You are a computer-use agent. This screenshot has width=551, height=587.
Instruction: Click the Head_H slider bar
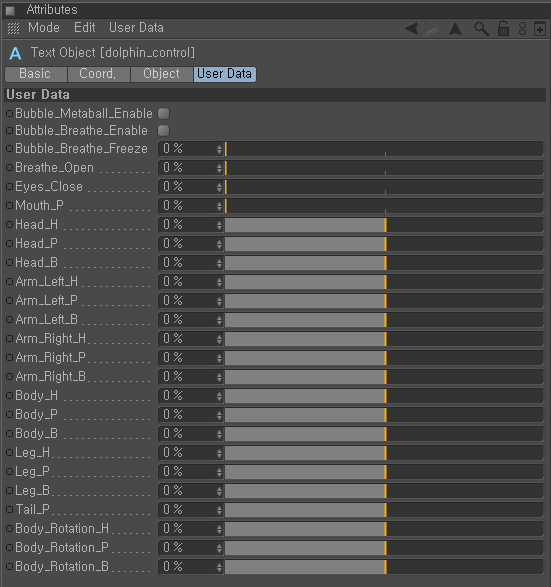click(x=384, y=225)
